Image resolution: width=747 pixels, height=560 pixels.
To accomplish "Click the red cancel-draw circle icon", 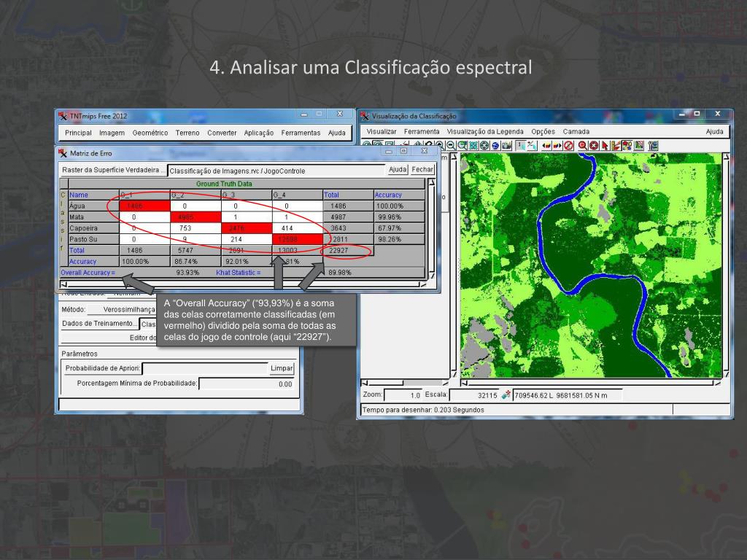I will tap(568, 145).
